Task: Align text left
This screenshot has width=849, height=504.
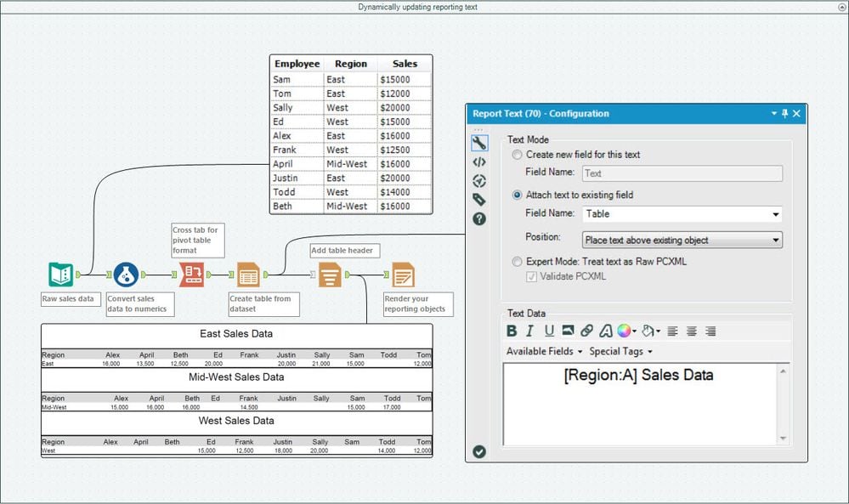Action: pos(673,331)
